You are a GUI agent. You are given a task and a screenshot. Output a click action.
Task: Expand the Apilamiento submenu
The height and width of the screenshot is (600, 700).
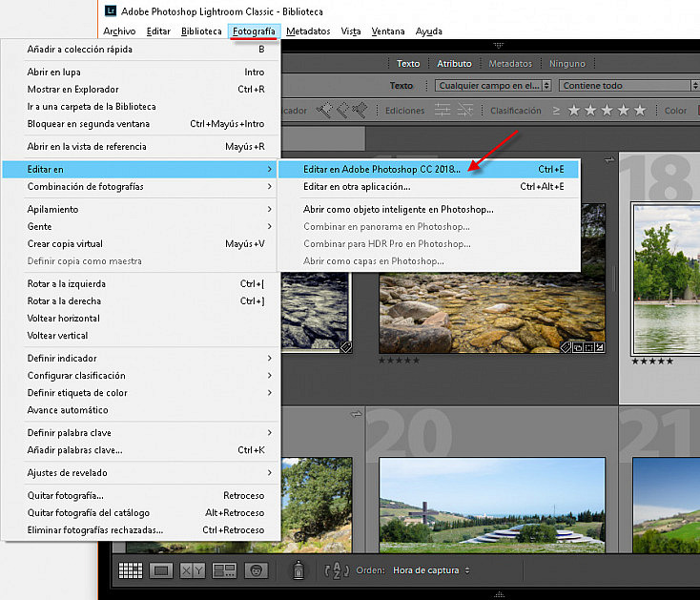pos(141,209)
